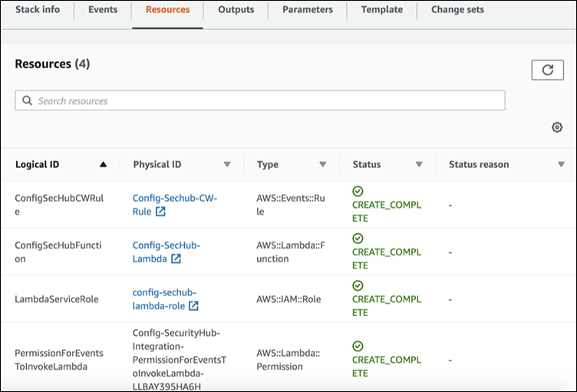Click CREATE_COMPLETE status of ConfigSecHubFunction
The width and height of the screenshot is (577, 392).
tap(387, 259)
